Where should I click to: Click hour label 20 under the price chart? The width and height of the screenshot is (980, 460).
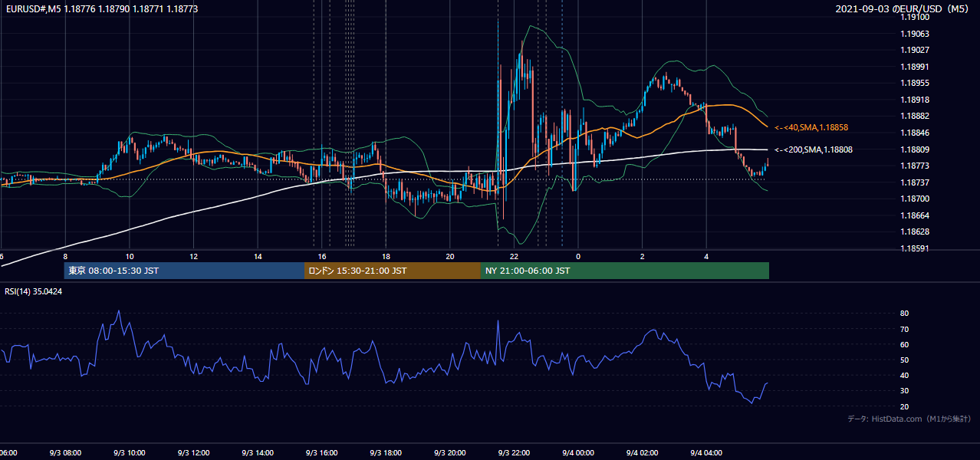450,257
